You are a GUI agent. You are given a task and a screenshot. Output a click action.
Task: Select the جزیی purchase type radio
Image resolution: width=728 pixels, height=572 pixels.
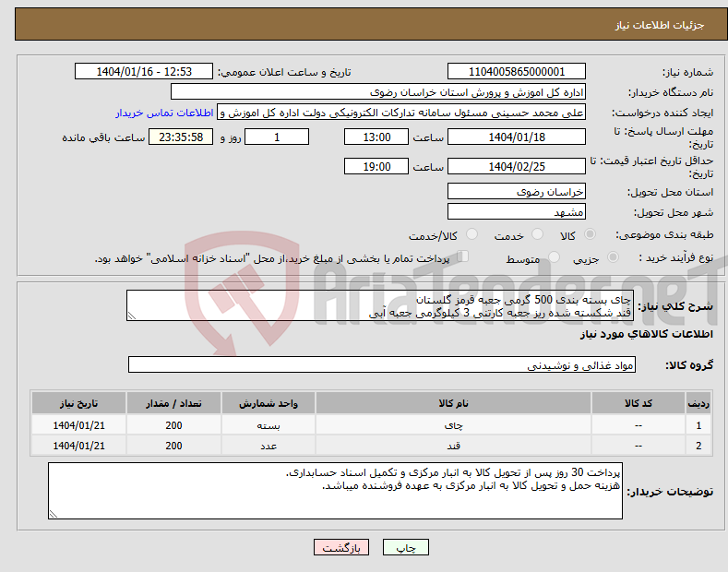pos(613,256)
